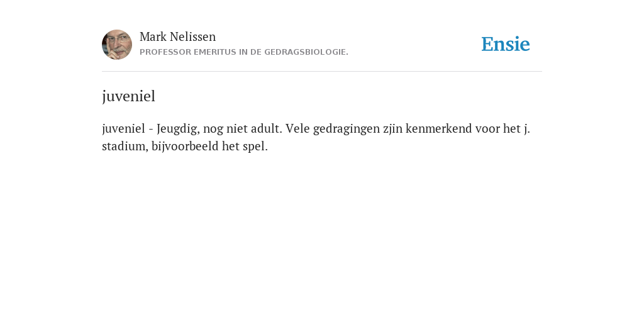Click the word 'spel' ending the definition
The width and height of the screenshot is (644, 322).
pyautogui.click(x=254, y=147)
